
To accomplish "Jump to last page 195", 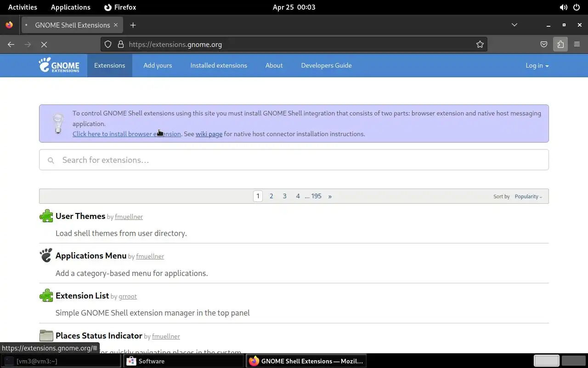I will 316,196.
